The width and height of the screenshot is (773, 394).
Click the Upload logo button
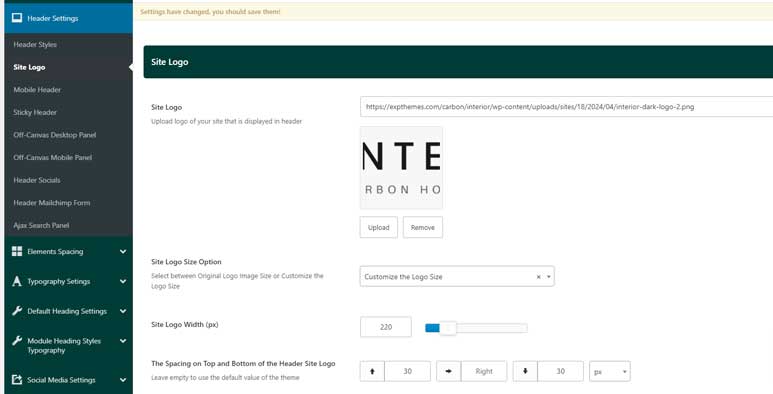[x=379, y=227]
